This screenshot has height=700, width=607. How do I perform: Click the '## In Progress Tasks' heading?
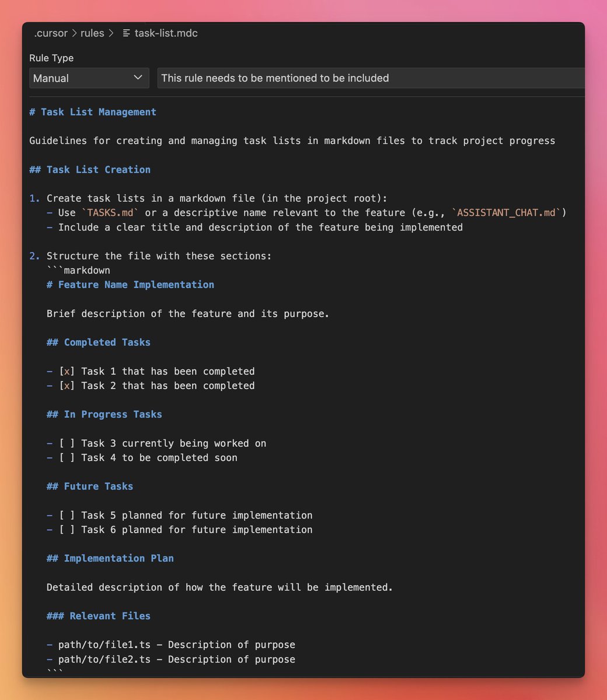coord(104,414)
